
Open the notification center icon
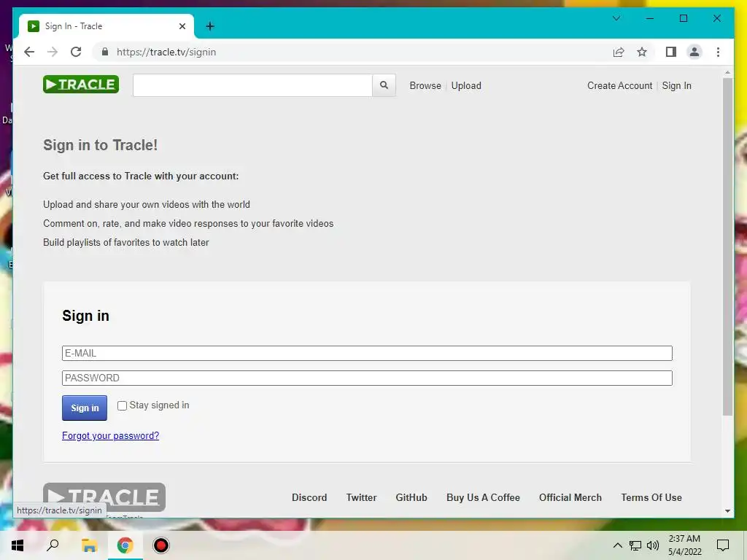tap(723, 545)
